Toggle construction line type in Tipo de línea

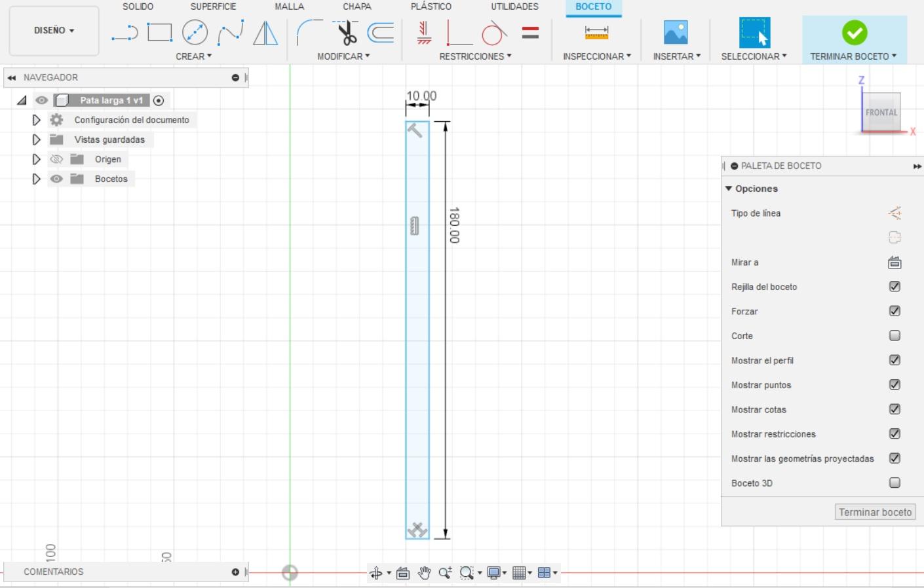pos(895,213)
